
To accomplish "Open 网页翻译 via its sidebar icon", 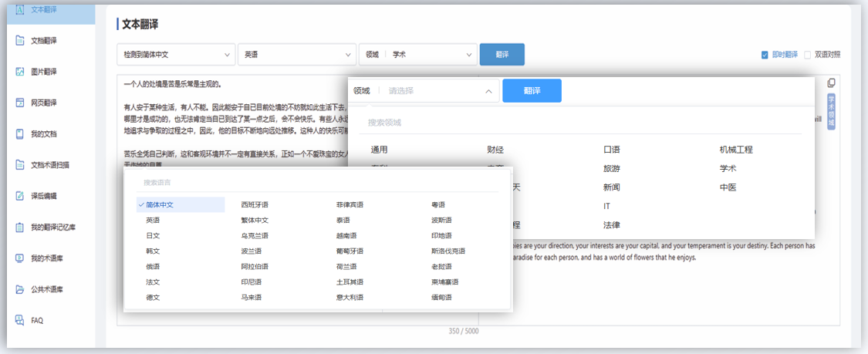I will pos(21,103).
